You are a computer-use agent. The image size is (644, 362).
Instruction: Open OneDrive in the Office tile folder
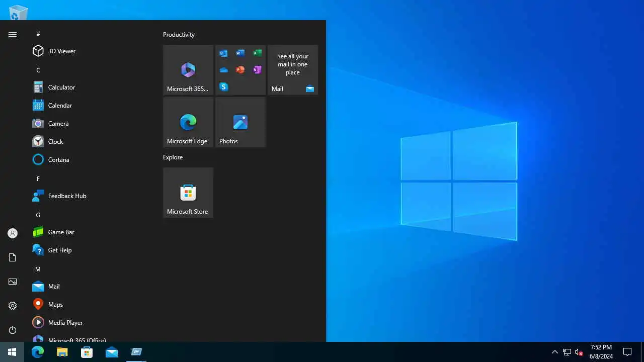[x=224, y=70]
